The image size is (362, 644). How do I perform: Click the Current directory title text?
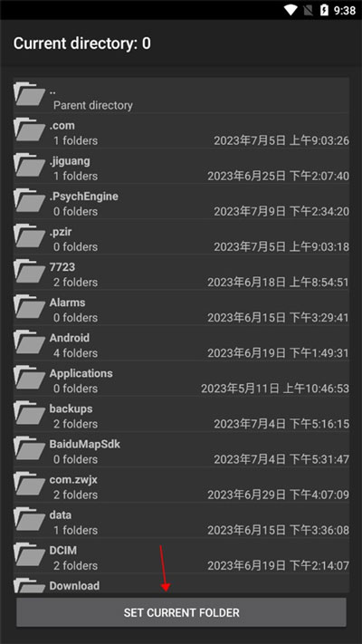82,43
